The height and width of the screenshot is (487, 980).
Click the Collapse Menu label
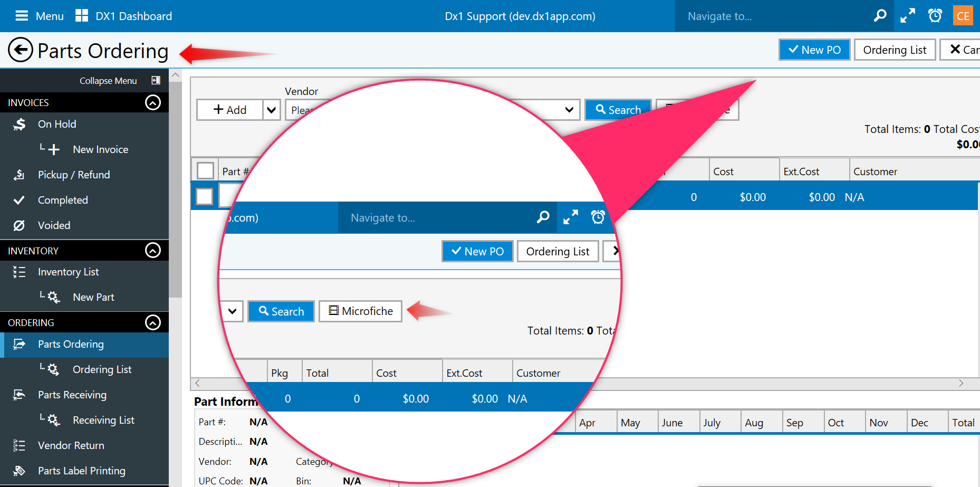pos(108,81)
